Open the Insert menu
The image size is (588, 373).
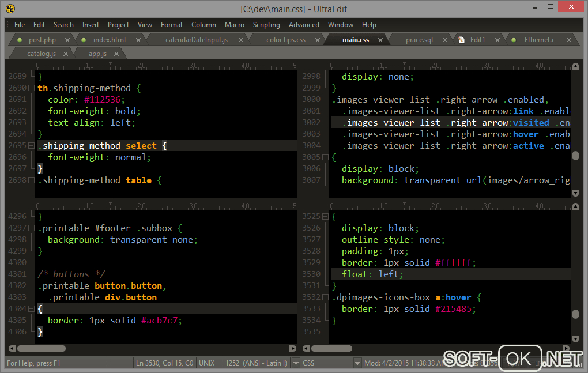[x=91, y=25]
